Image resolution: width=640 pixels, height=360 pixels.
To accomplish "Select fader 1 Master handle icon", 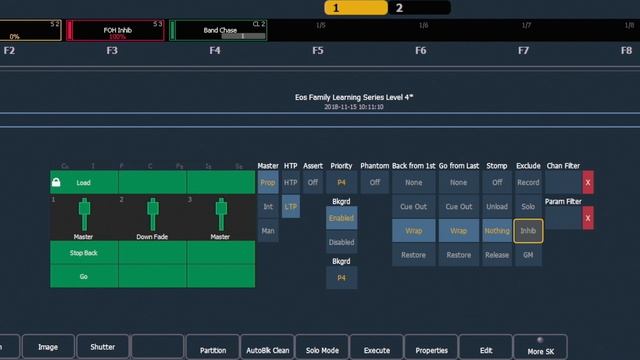I will (x=84, y=214).
